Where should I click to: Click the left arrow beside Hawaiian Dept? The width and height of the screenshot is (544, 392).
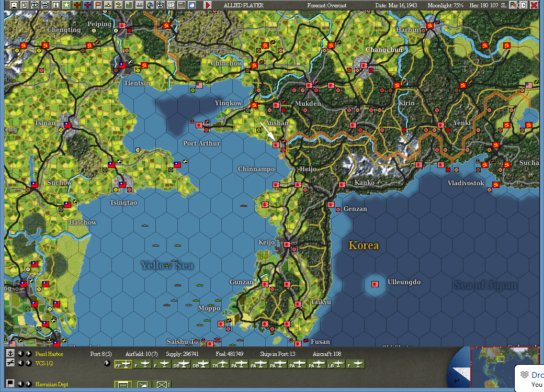coord(20,383)
